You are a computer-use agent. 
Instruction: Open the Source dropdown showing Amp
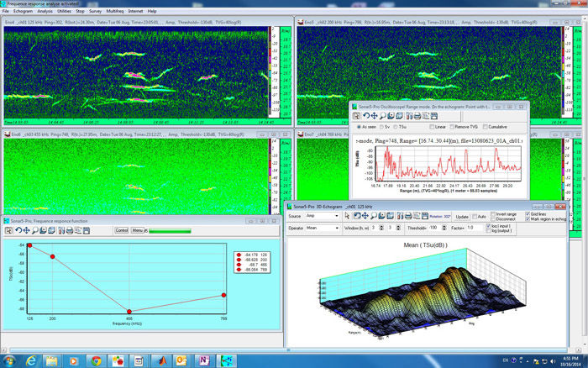(323, 216)
